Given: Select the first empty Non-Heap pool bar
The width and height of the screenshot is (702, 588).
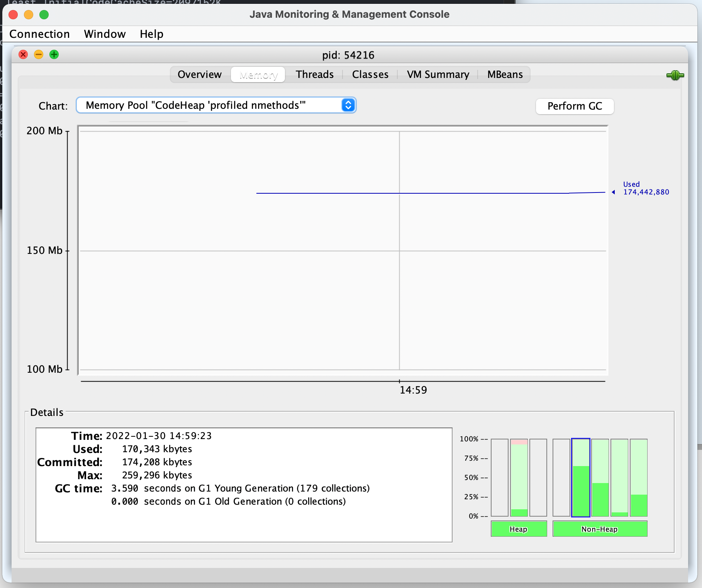Looking at the screenshot, I should 561,478.
